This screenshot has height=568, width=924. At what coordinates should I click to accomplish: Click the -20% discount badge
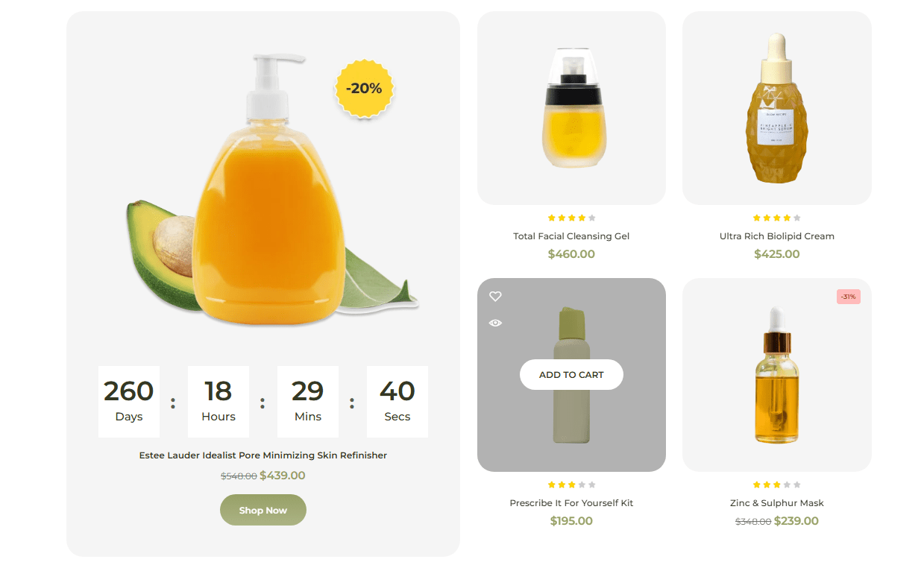coord(364,88)
